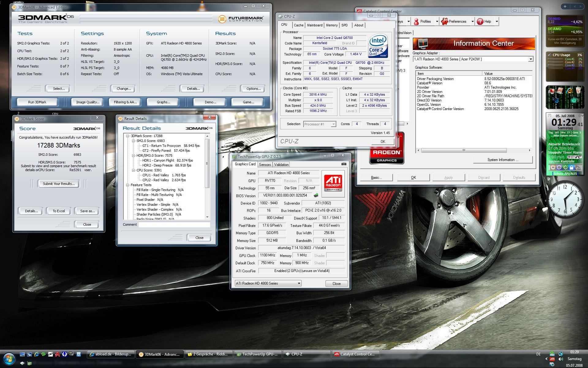Image resolution: width=588 pixels, height=368 pixels.
Task: Click the timer plus icon in the gadget
Action: 569,157
